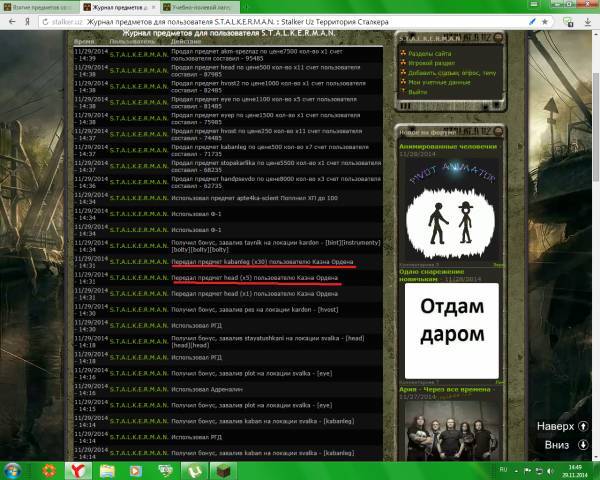Click the tayník bonus entry on kardon
Image resolution: width=600 pixels, height=480 pixels.
pyautogui.click(x=276, y=246)
